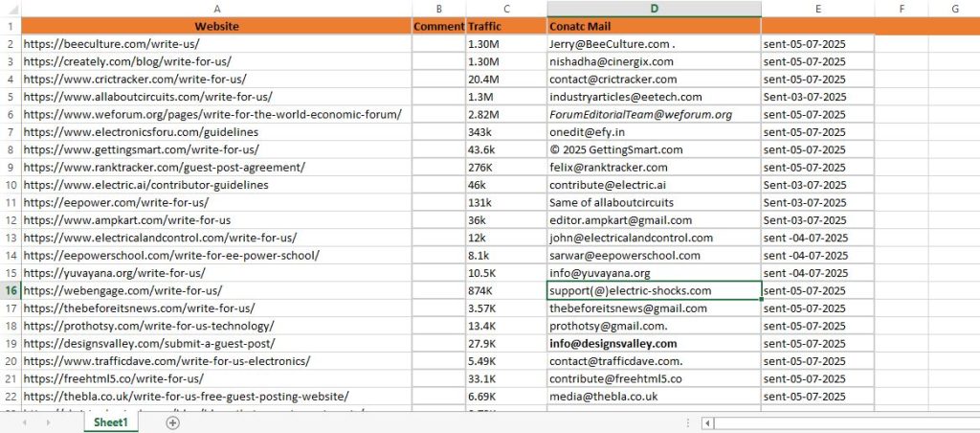Select the crictracker.com URL cell
The image size is (980, 433).
point(217,79)
